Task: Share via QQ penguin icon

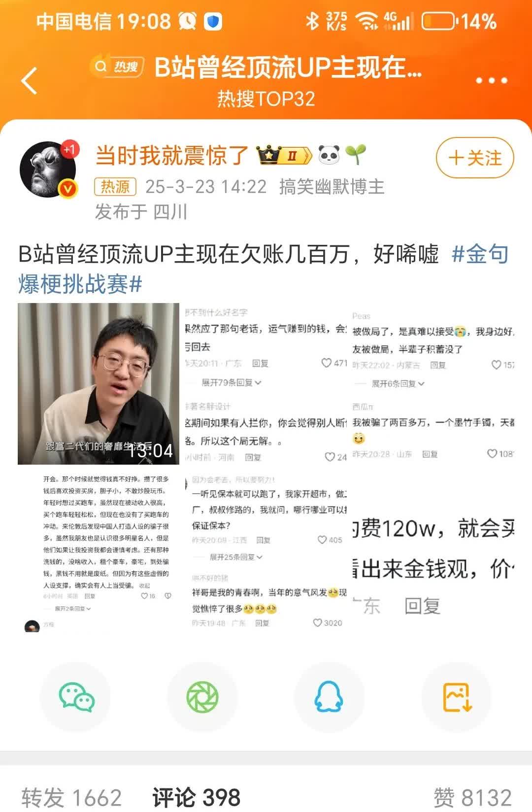Action: click(329, 697)
